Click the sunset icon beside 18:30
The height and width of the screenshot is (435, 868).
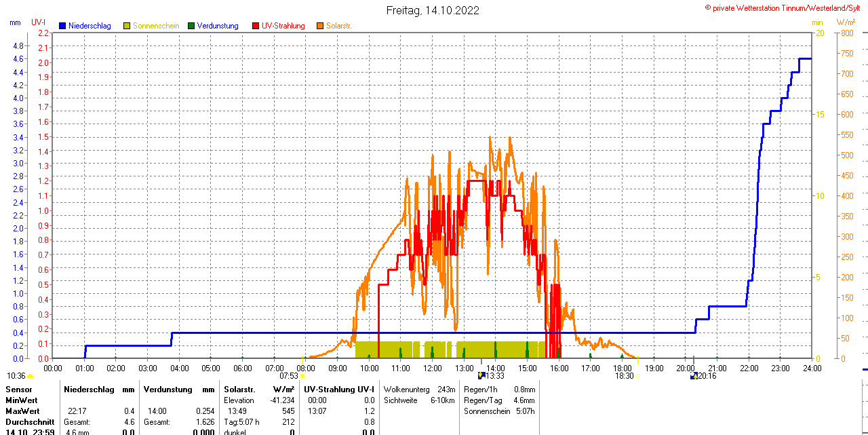(x=637, y=376)
